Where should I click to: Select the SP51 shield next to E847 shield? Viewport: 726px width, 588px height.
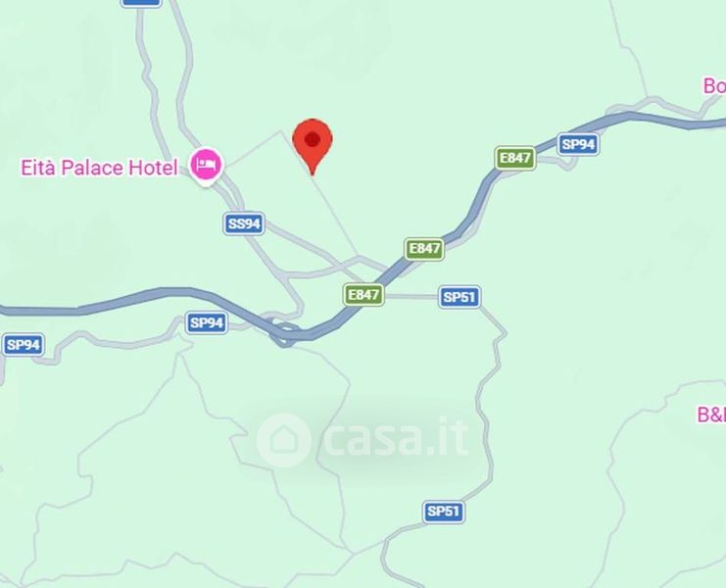point(460,297)
